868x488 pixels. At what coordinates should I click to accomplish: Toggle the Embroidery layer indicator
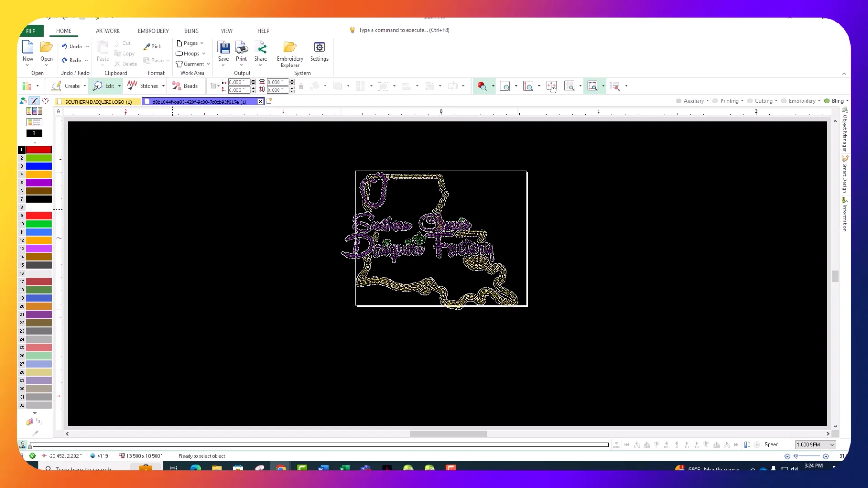point(784,101)
